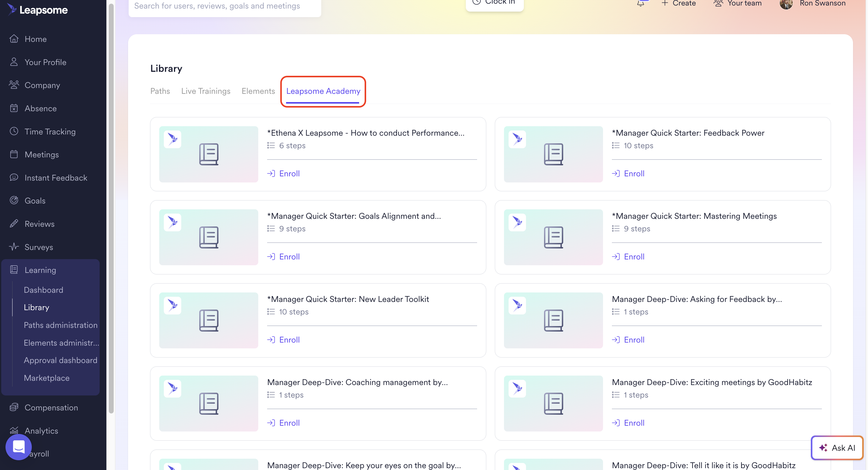
Task: Open the New Leader Toolkit thumbnail
Action: (x=208, y=320)
